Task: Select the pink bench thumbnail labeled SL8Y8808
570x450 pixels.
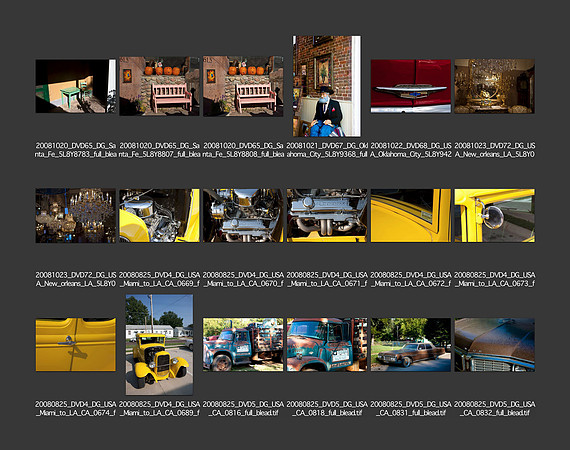Action: pos(243,86)
